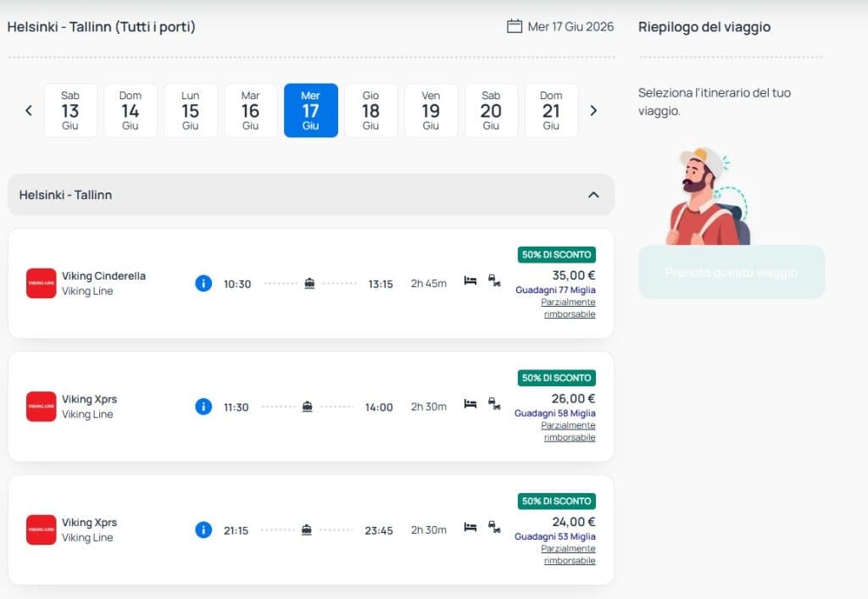Click the date label Mer 17 Giu 2026
Viewport: 868px width, 599px height.
[x=570, y=26]
